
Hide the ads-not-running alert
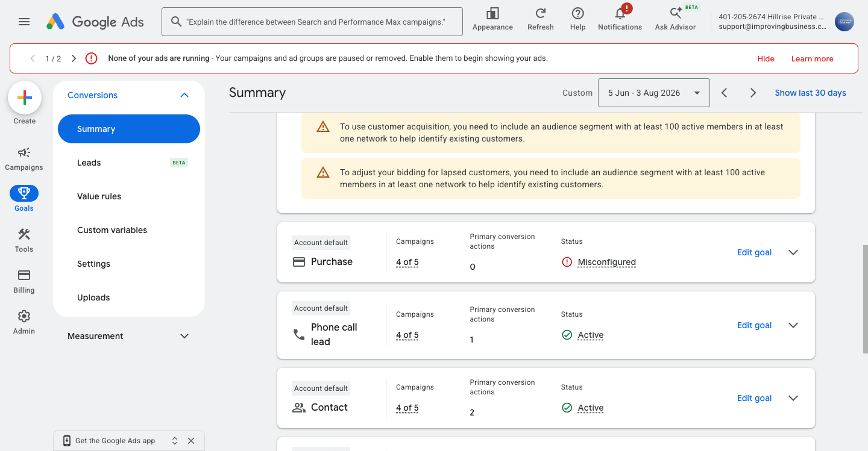(766, 58)
